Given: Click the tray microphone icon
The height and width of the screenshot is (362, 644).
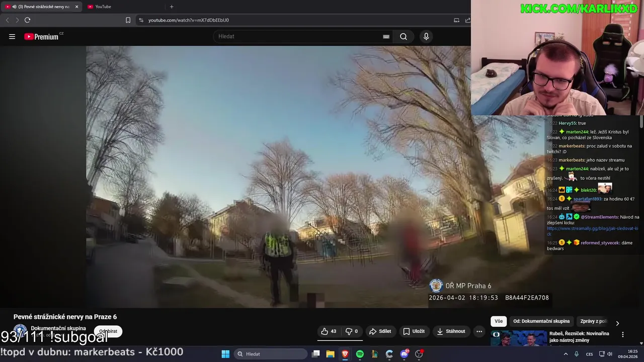Looking at the screenshot, I should coord(577,354).
